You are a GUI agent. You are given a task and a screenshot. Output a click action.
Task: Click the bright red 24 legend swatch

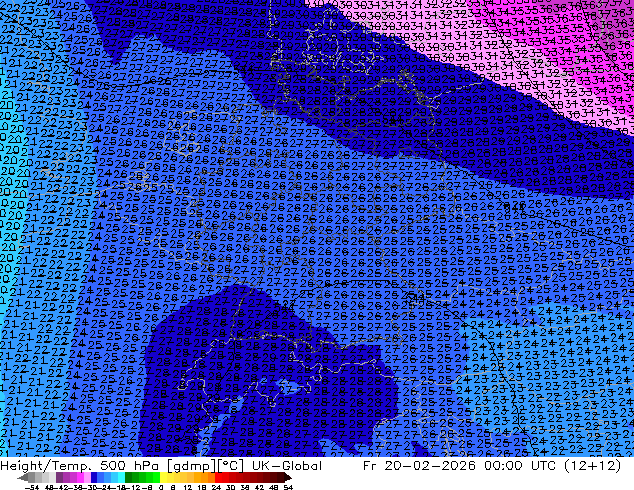[218, 477]
